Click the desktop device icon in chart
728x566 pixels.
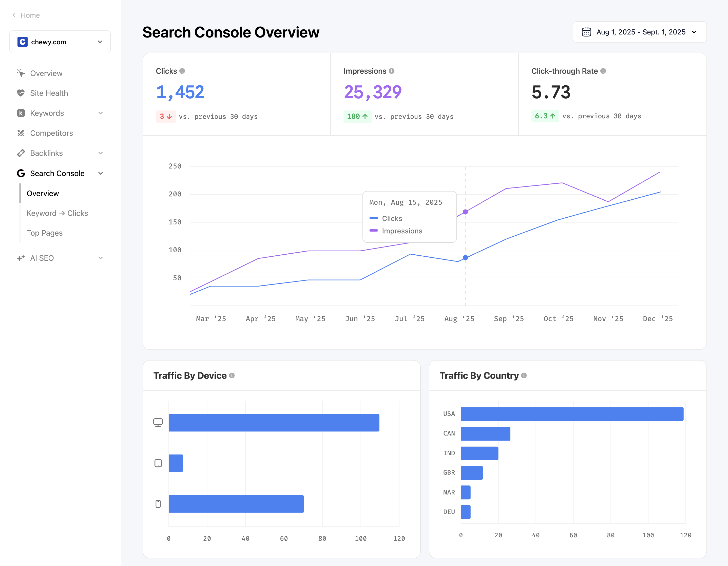[158, 423]
